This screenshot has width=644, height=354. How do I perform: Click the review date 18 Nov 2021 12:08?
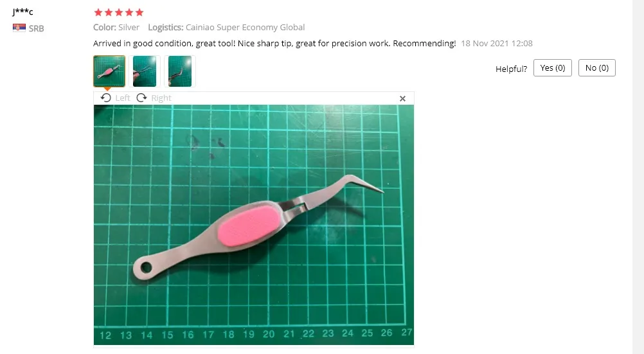coord(497,44)
